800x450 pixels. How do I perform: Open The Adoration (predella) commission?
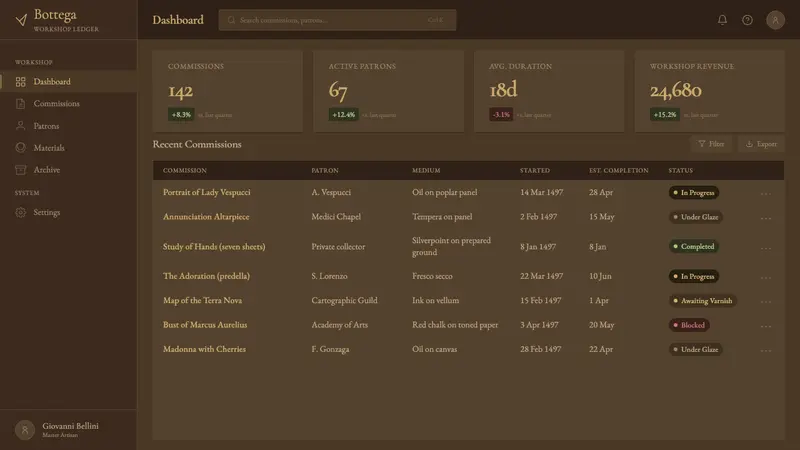pyautogui.click(x=206, y=276)
